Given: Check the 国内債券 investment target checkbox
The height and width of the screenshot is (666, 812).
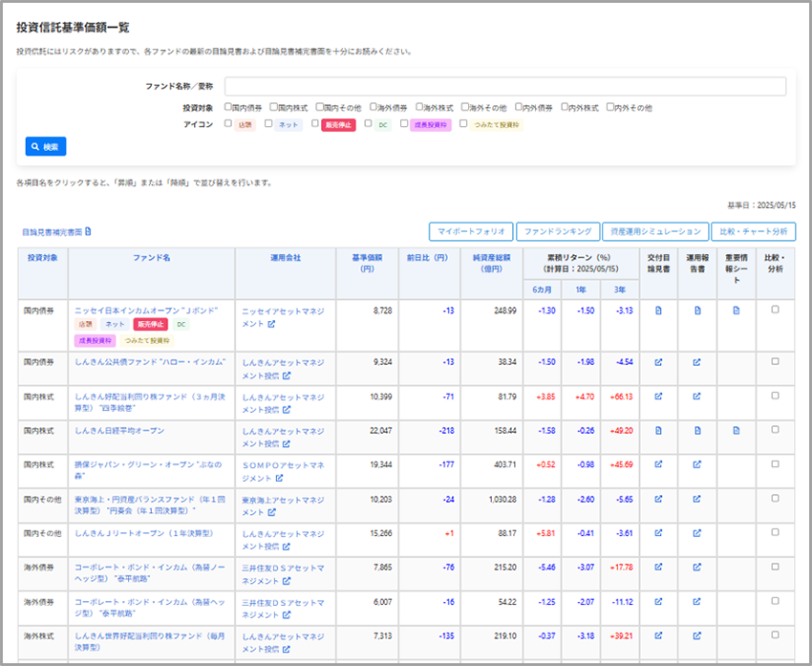Looking at the screenshot, I should click(227, 108).
